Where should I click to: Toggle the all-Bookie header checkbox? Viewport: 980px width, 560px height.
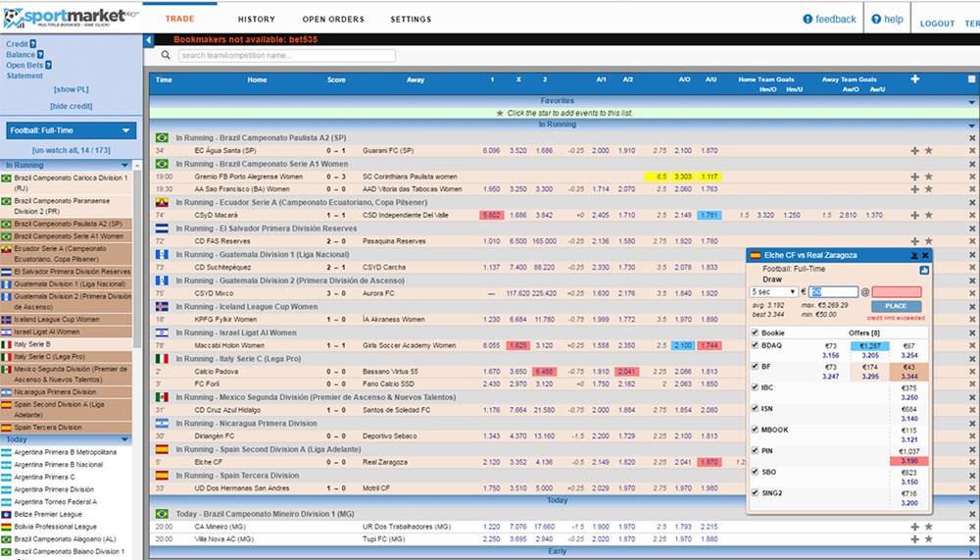[754, 331]
